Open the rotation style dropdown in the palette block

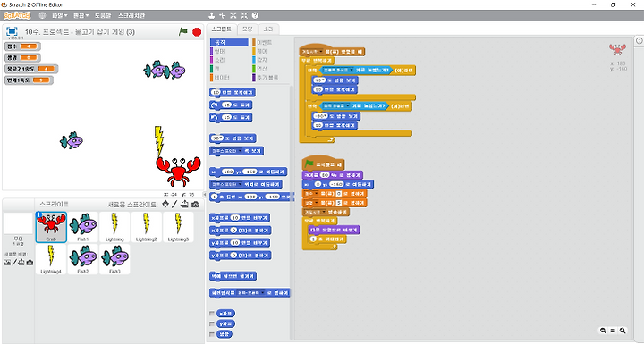pos(262,293)
